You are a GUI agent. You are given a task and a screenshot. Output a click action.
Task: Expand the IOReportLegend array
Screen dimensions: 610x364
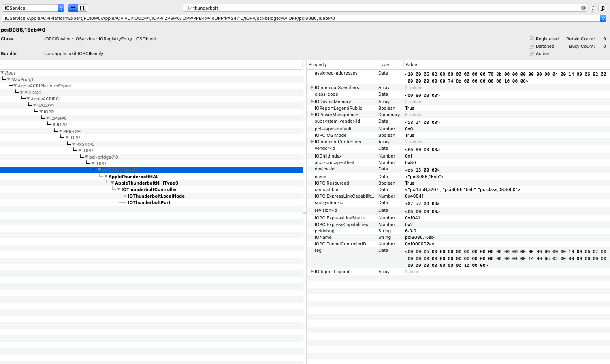(x=312, y=272)
